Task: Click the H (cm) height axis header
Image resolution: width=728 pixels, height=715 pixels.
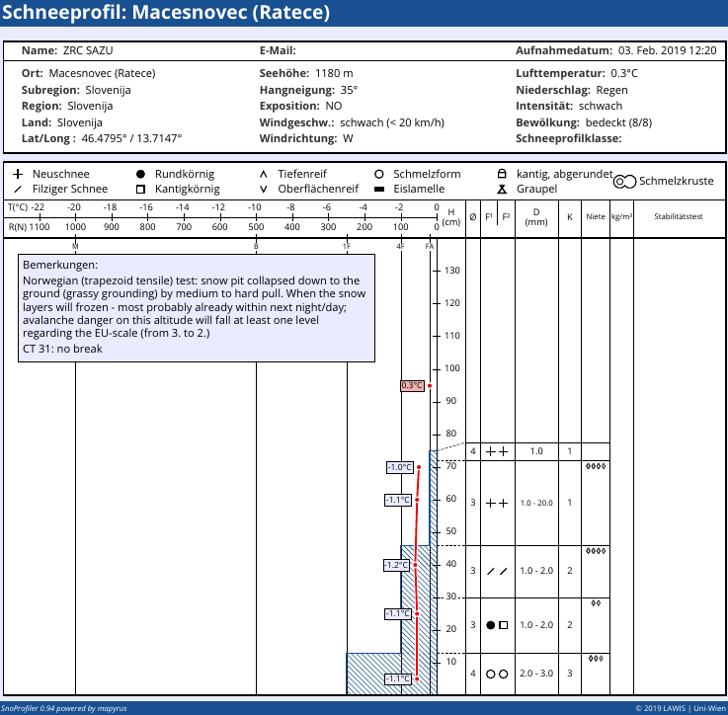Action: [451, 217]
